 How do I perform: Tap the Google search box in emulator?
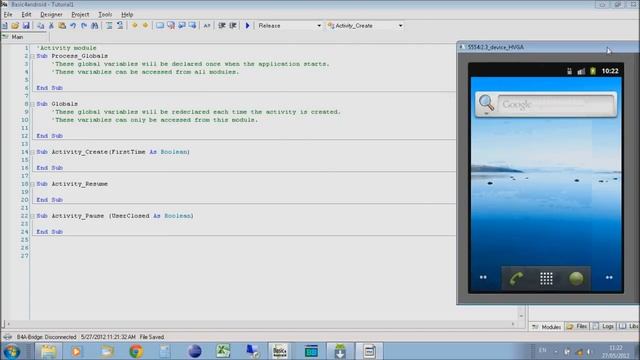tap(556, 104)
